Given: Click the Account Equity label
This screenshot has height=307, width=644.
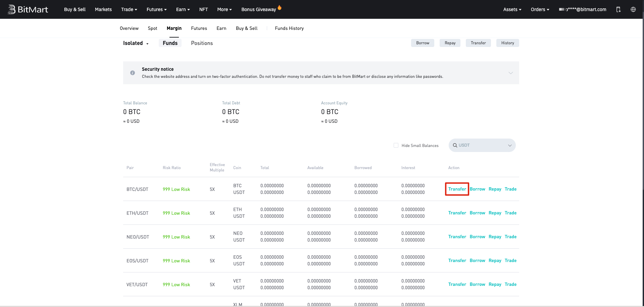Looking at the screenshot, I should point(334,103).
